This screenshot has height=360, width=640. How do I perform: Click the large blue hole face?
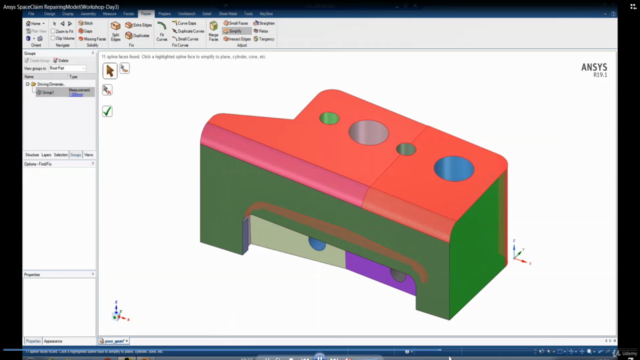[454, 169]
